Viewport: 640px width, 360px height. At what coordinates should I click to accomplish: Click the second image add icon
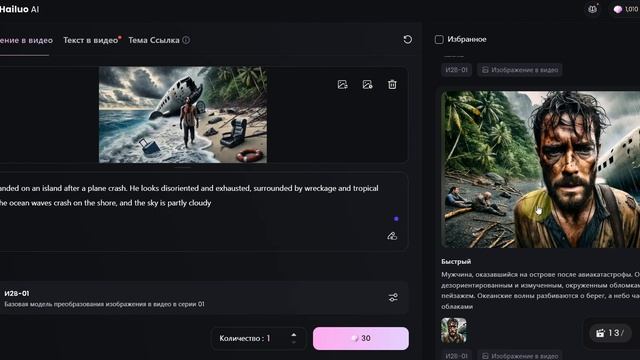[367, 84]
